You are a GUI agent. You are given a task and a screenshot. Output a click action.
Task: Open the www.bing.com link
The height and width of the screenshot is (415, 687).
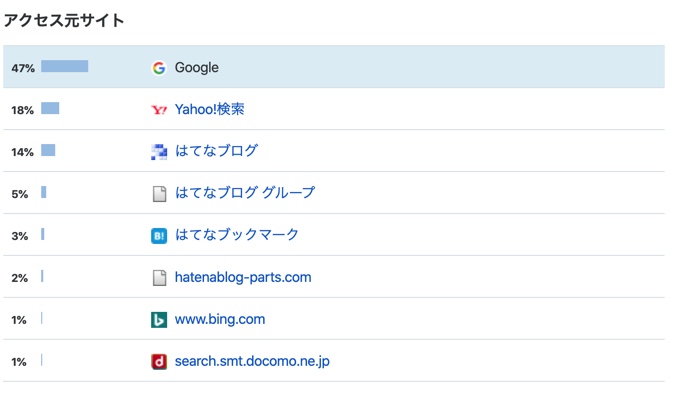pos(220,319)
